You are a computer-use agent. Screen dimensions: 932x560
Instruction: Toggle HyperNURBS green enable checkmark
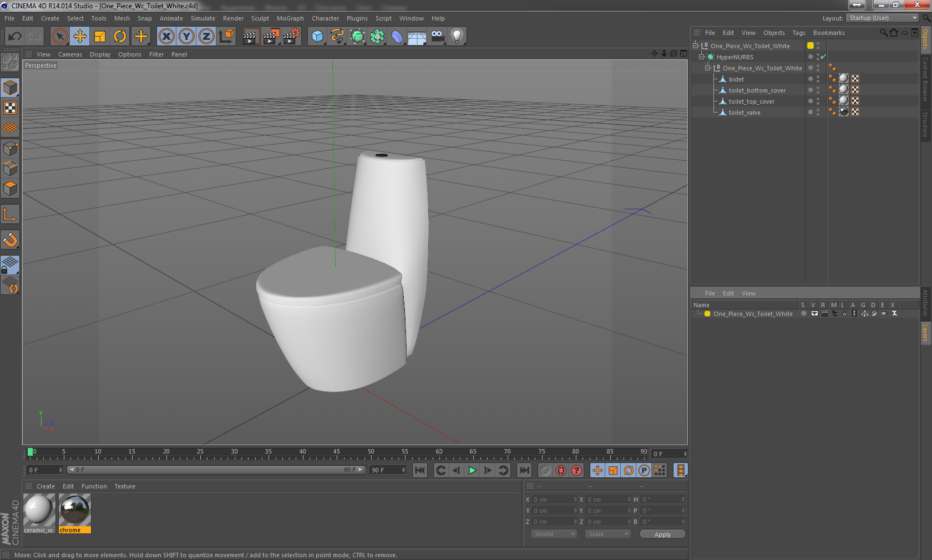(823, 57)
